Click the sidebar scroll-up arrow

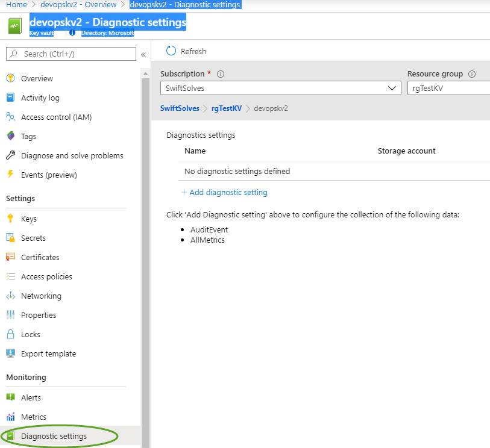pos(145,73)
